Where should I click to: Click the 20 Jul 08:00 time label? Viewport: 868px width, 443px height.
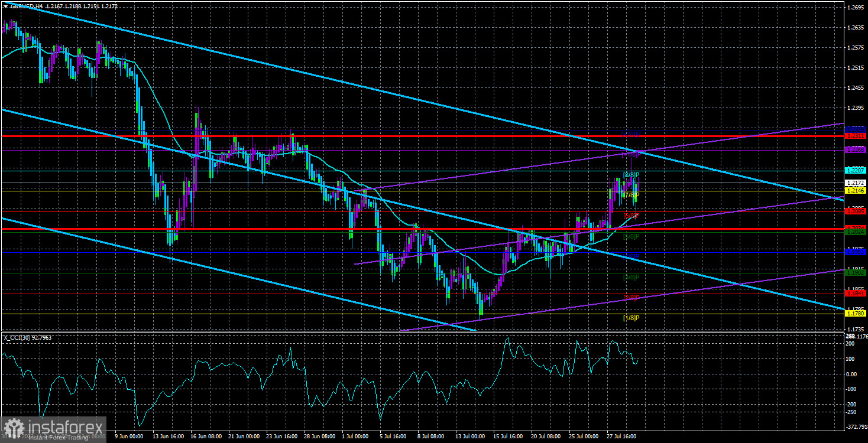pyautogui.click(x=546, y=437)
